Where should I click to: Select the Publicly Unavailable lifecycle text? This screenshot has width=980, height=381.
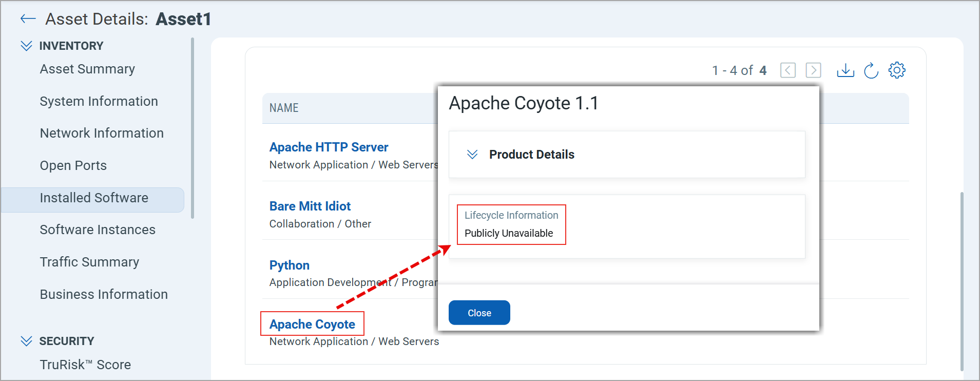pos(509,233)
